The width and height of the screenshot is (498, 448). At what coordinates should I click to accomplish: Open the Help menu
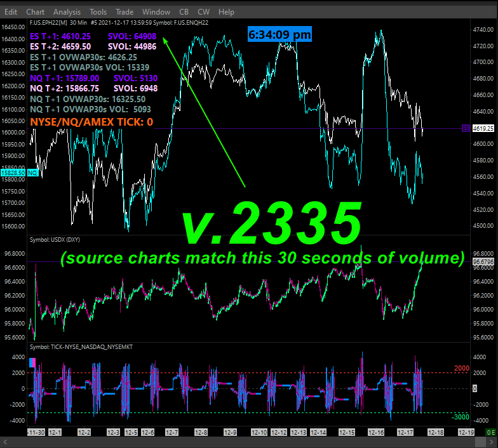[226, 12]
